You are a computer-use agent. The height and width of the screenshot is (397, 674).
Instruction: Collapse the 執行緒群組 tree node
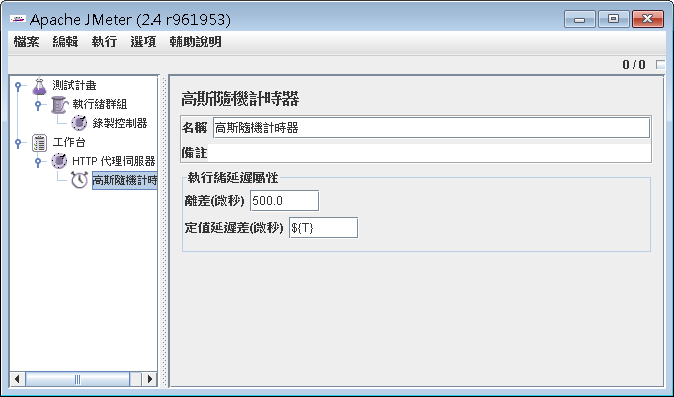(x=38, y=105)
